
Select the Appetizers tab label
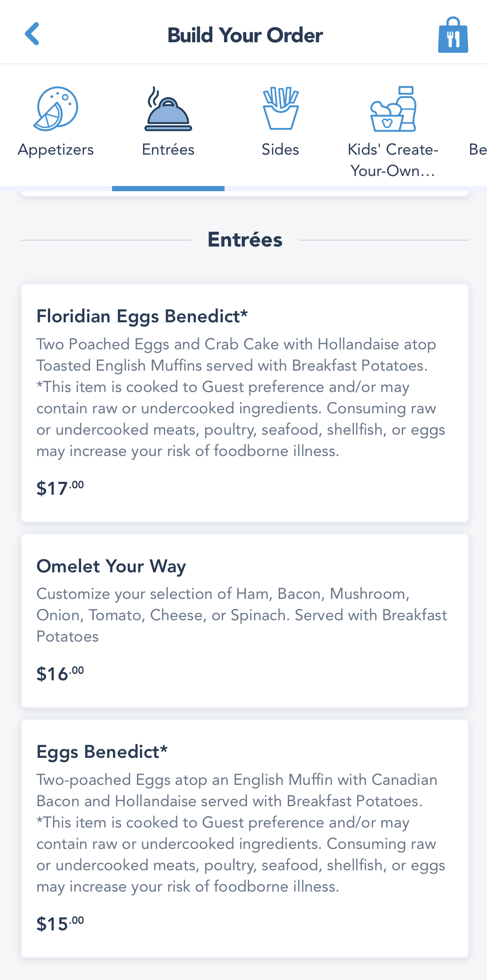(x=56, y=150)
